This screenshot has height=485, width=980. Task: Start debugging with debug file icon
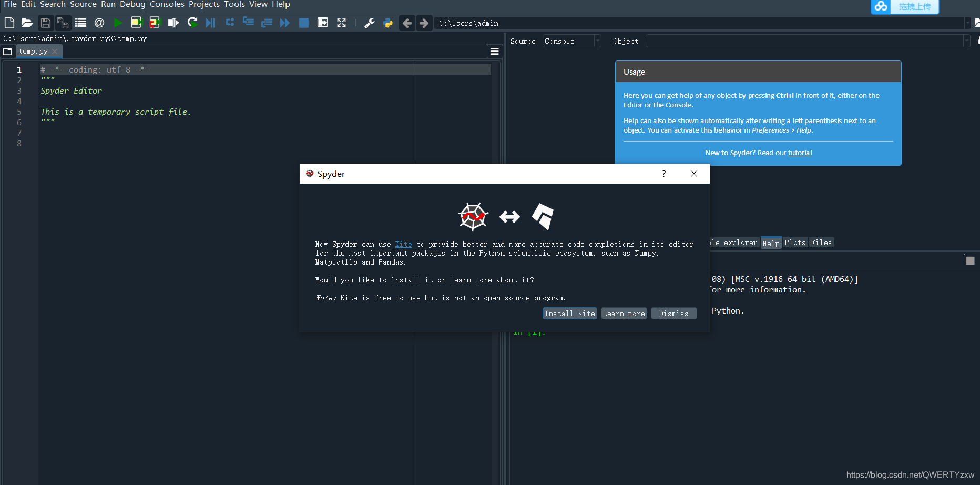(x=211, y=23)
